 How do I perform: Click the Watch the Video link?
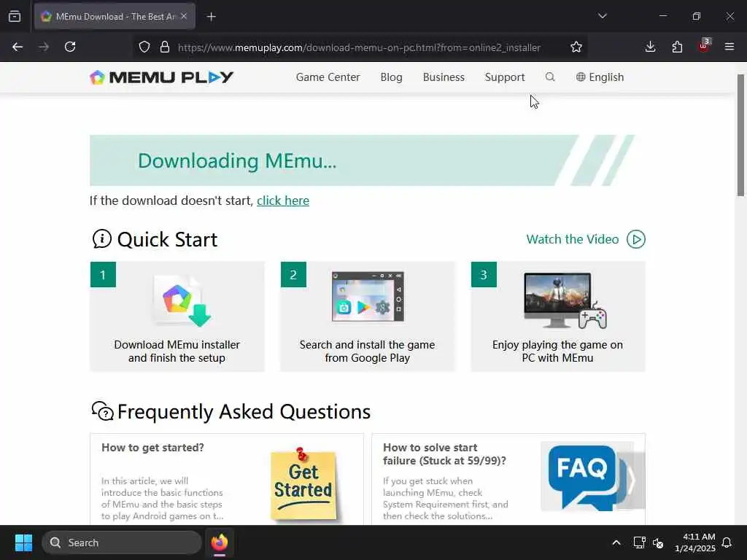point(572,239)
